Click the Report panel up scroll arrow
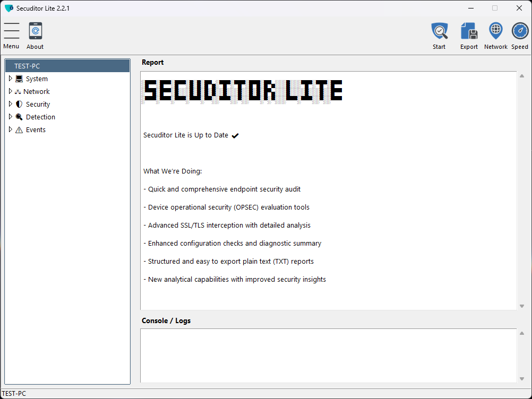Screen dimensions: 532x399 [522, 76]
